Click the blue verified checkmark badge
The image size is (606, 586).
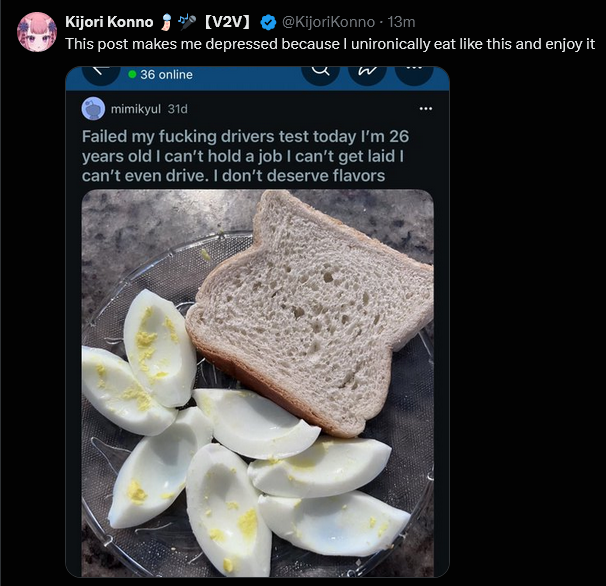(x=268, y=22)
